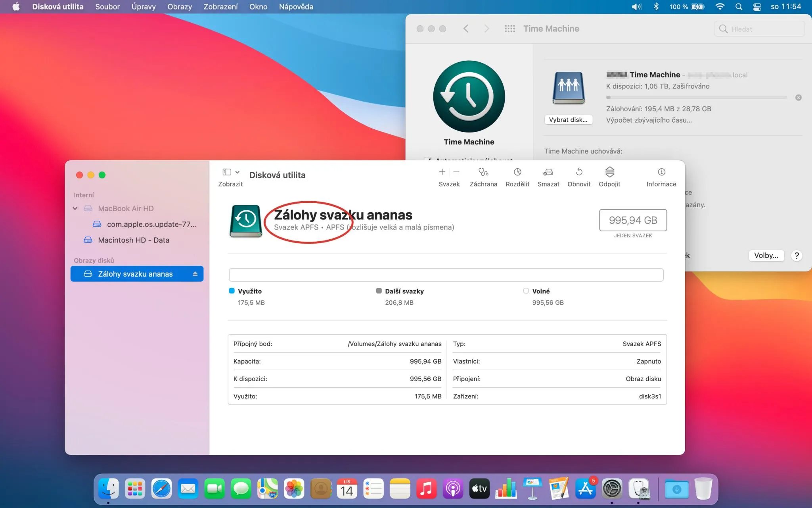Open Maps from the Dock
Image resolution: width=812 pixels, height=508 pixels.
pos(268,489)
